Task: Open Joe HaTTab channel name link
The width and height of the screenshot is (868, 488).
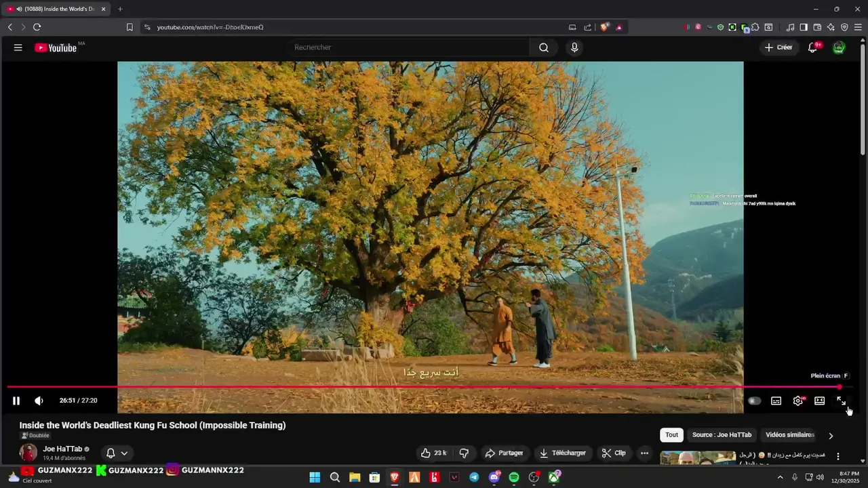Action: tap(62, 449)
